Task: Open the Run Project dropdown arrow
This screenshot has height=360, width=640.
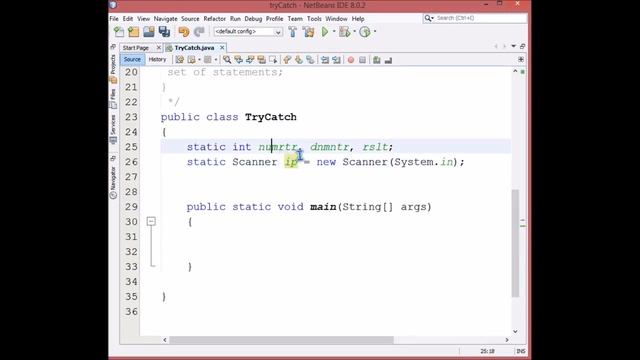Action: pyautogui.click(x=333, y=31)
